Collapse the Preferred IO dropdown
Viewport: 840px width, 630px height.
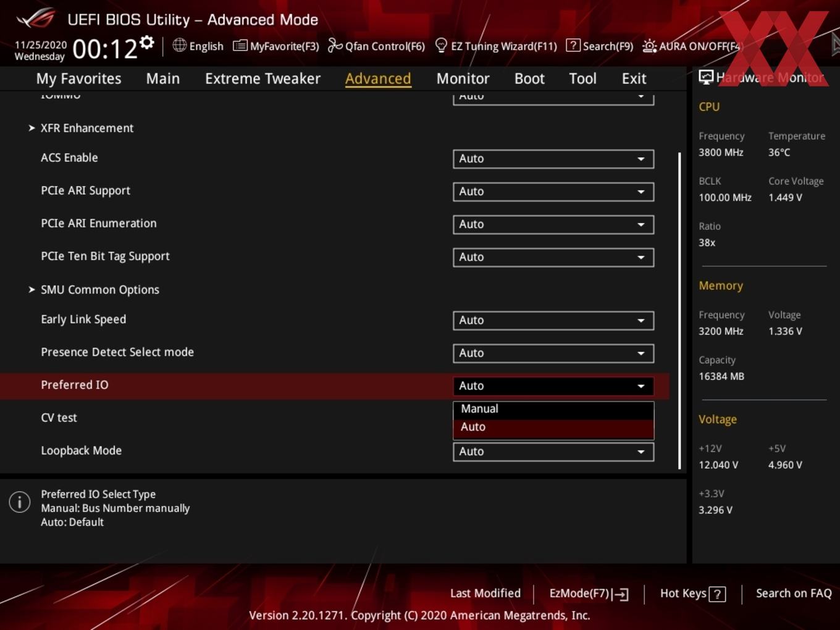pos(553,386)
